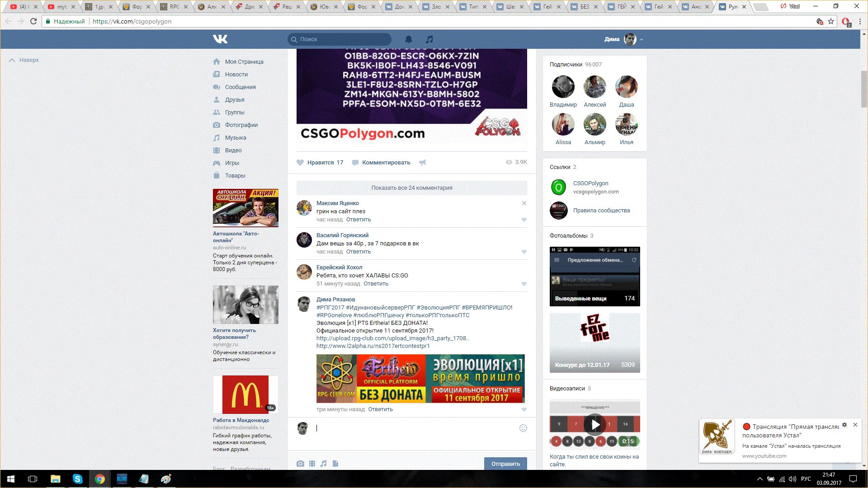This screenshot has width=868, height=488.
Task: Open the emoji smiley picker in comment box
Action: click(523, 428)
